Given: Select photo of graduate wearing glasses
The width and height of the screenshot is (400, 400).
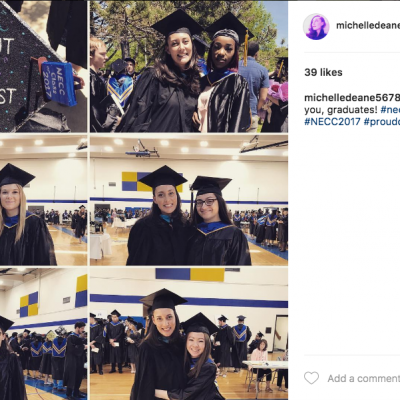Looking at the screenshot, I should (x=189, y=200).
